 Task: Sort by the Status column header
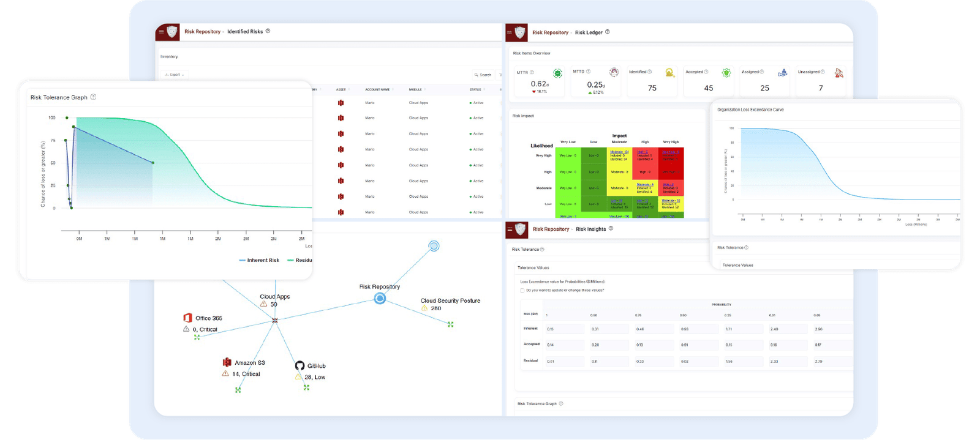click(x=475, y=89)
